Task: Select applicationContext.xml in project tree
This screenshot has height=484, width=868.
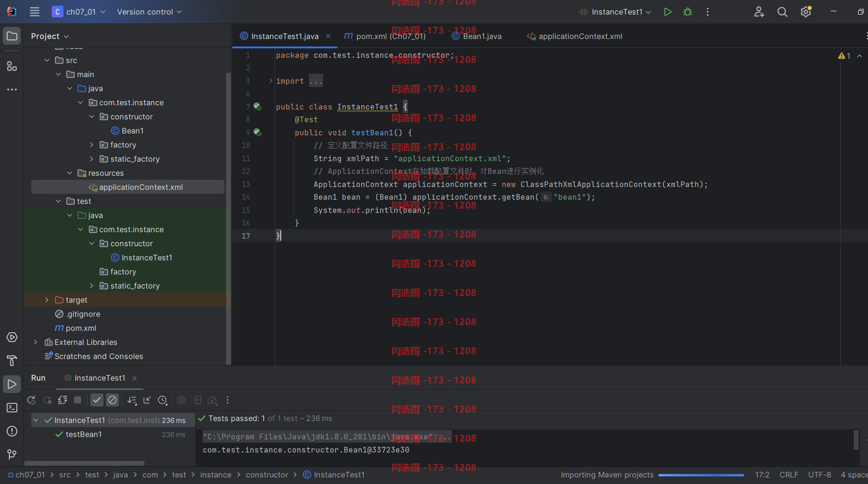Action: click(128, 187)
